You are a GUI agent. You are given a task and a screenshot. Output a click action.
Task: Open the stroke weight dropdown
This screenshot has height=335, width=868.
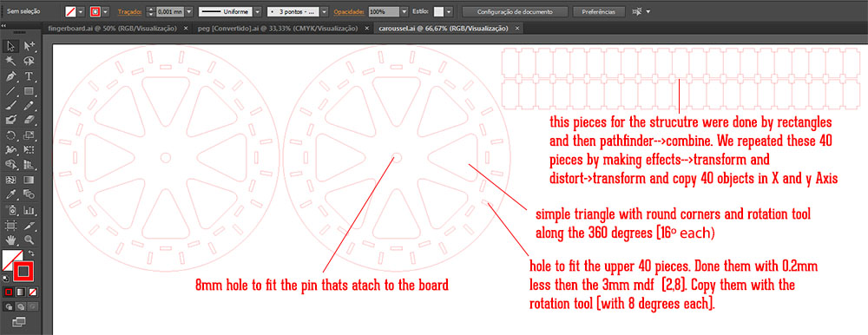coord(188,11)
